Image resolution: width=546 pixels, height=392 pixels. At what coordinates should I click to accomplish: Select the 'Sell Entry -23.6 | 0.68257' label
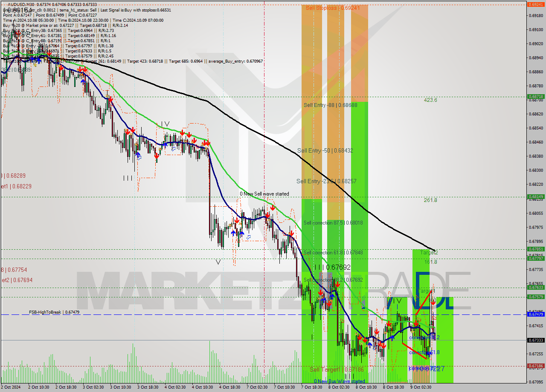pyautogui.click(x=326, y=181)
